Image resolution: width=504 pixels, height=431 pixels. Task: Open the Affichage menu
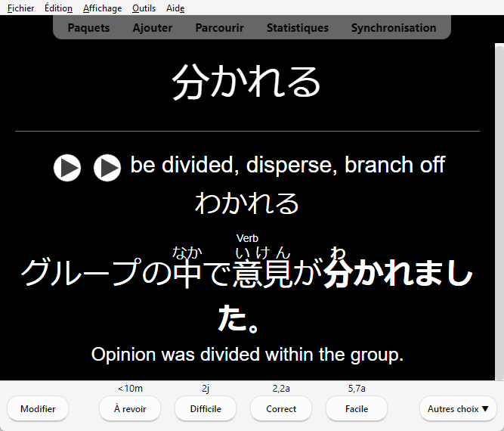102,8
